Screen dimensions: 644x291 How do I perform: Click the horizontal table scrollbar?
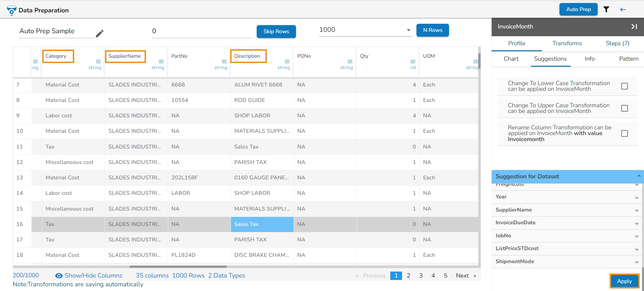pos(178,267)
